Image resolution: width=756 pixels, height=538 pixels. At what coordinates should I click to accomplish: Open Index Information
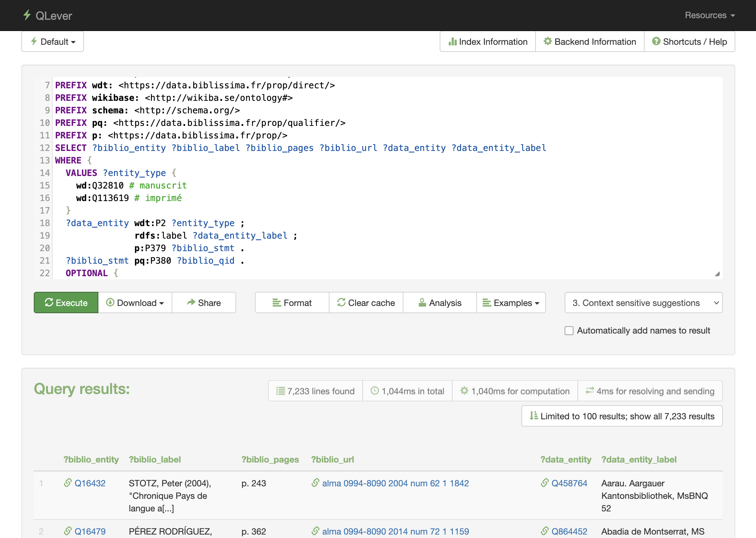pyautogui.click(x=488, y=42)
